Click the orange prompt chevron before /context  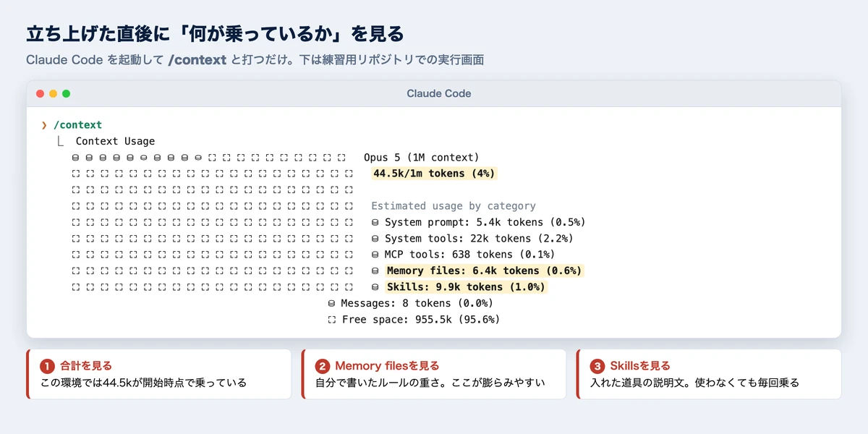pyautogui.click(x=44, y=125)
